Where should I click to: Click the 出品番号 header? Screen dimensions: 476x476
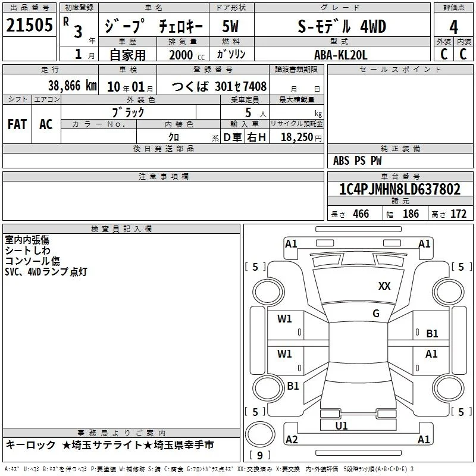29,8
